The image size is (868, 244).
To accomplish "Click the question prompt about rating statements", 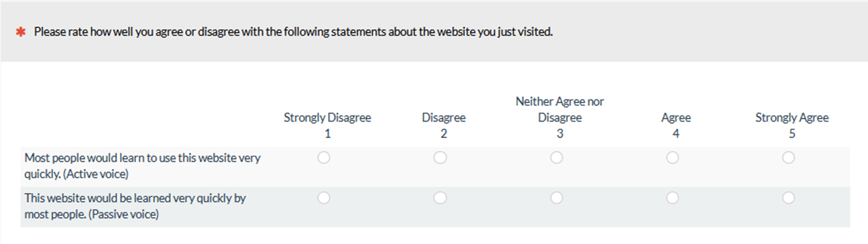I will (x=293, y=31).
